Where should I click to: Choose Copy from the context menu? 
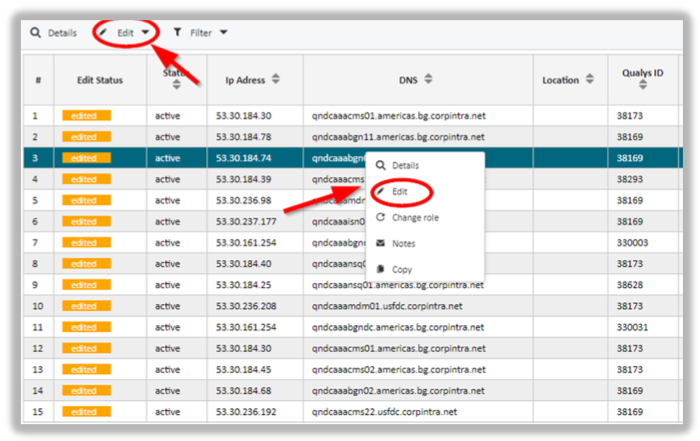[x=402, y=269]
